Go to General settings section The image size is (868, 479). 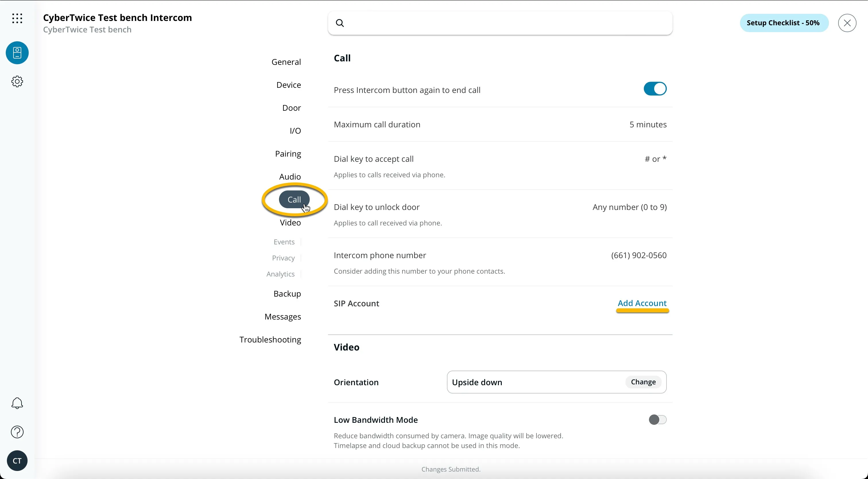pyautogui.click(x=286, y=62)
